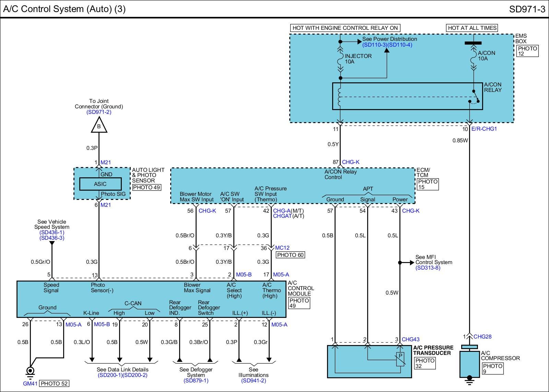Open the SD436-1 vehicle speed system link
549x392 pixels.
(52, 233)
